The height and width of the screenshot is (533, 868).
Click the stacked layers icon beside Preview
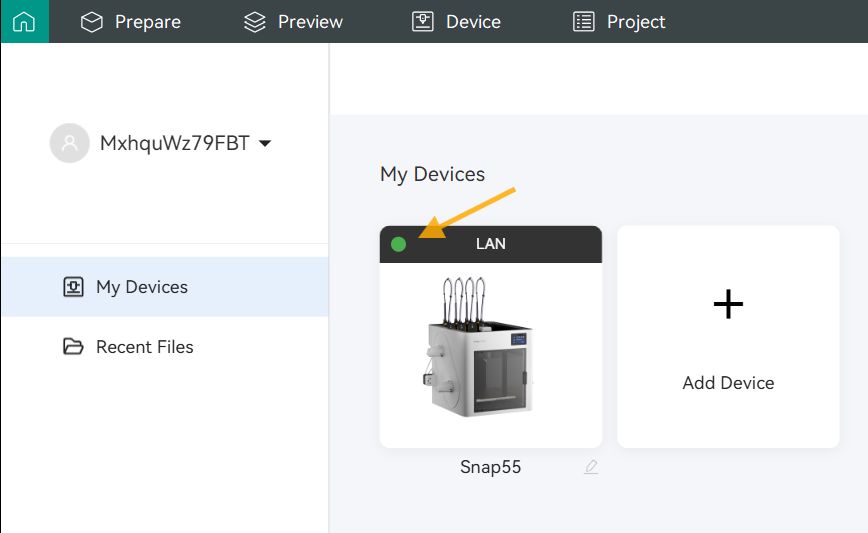pyautogui.click(x=255, y=22)
